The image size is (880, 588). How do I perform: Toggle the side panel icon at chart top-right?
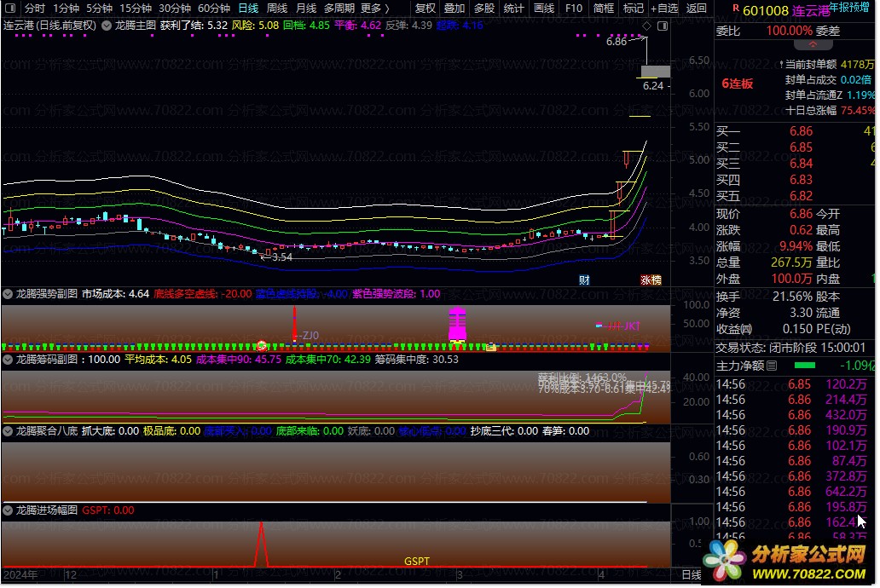[663, 26]
